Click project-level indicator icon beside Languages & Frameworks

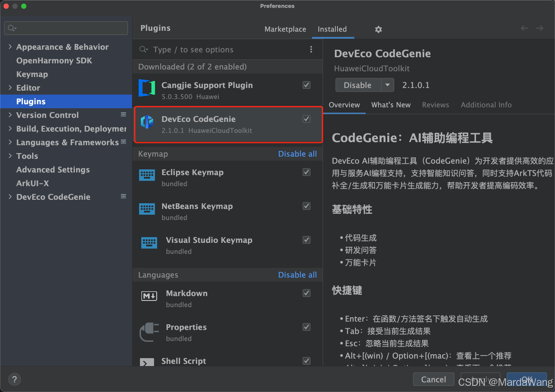(123, 142)
